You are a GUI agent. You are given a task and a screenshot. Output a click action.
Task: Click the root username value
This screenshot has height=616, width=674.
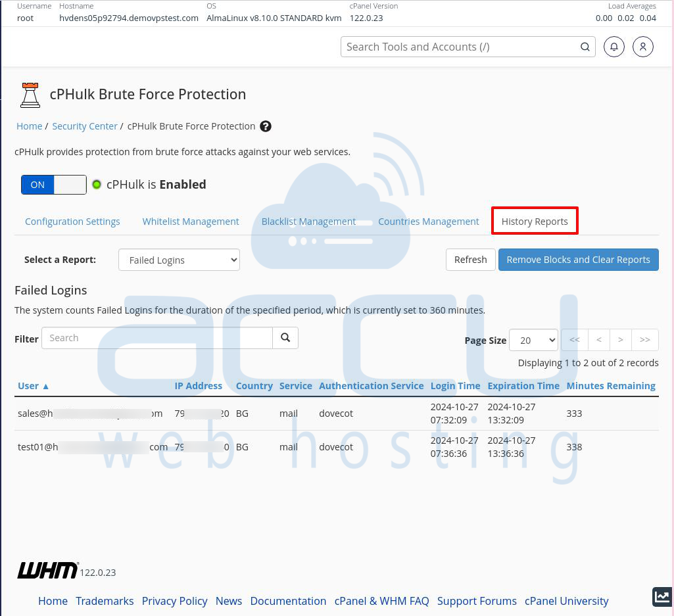point(26,18)
